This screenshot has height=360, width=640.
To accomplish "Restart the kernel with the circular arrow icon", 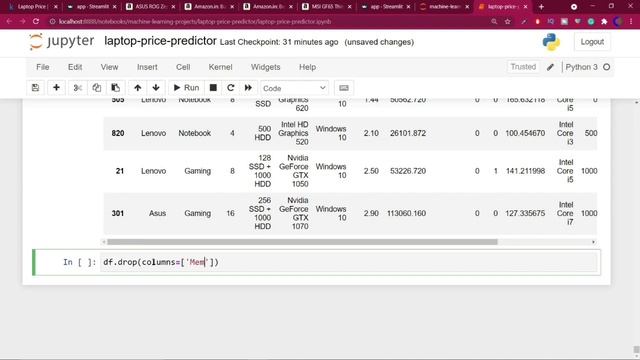I will click(231, 88).
